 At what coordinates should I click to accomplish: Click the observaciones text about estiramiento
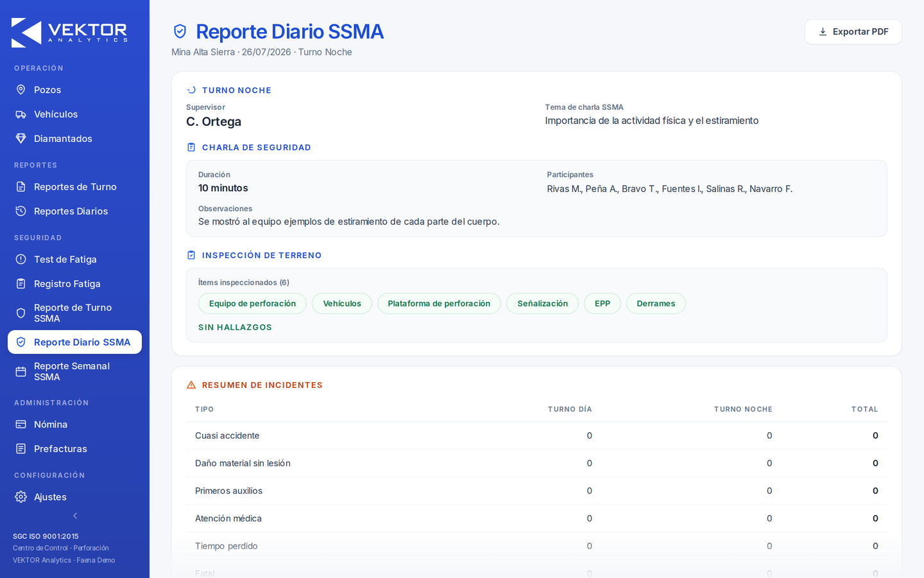pyautogui.click(x=349, y=222)
